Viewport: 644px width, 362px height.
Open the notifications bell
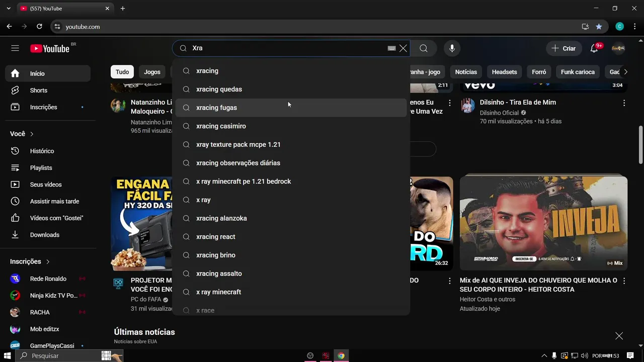594,48
